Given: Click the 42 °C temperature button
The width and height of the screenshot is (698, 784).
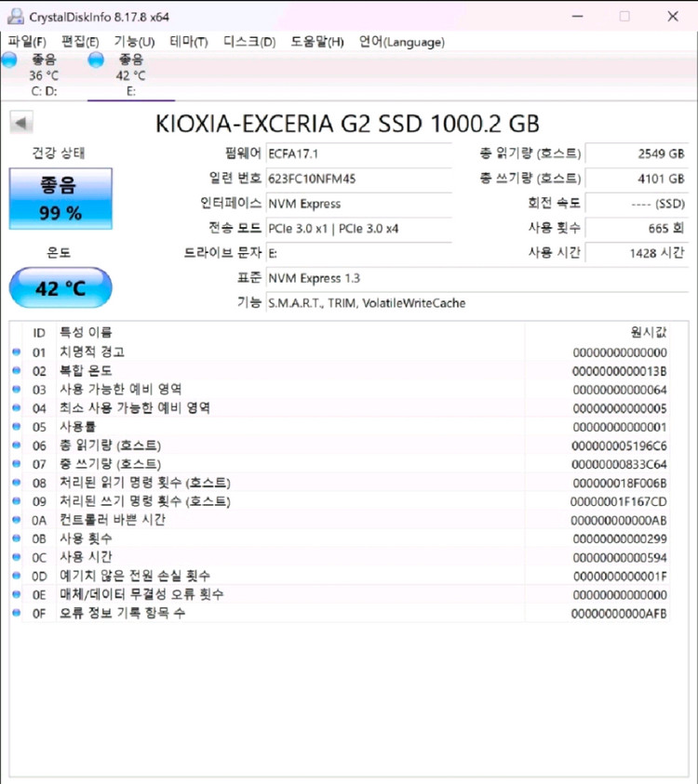Looking at the screenshot, I should pyautogui.click(x=60, y=287).
